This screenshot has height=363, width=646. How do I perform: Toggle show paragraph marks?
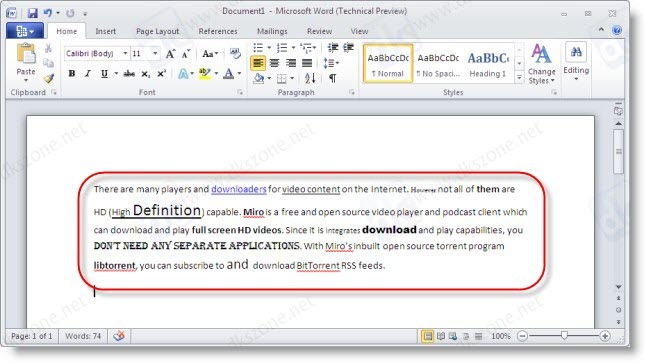pos(332,78)
